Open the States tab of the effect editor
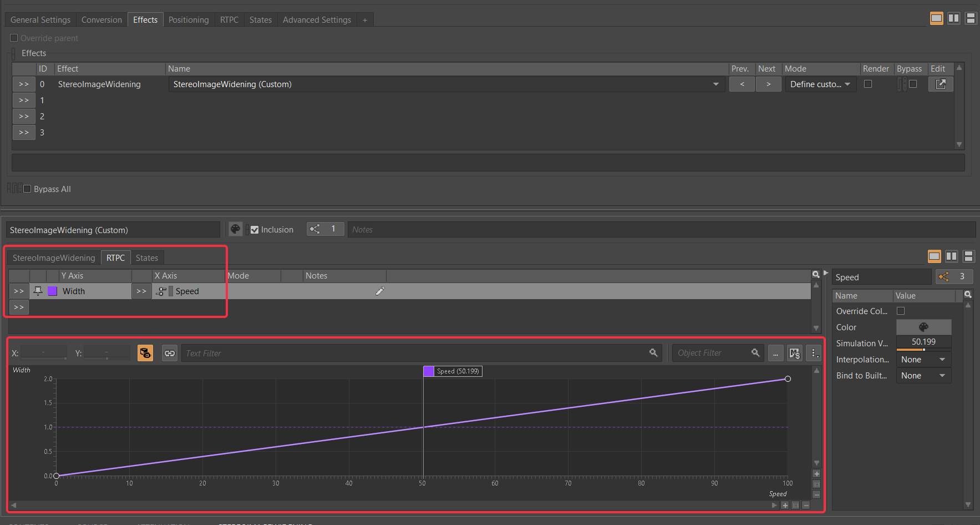The image size is (980, 525). 147,258
